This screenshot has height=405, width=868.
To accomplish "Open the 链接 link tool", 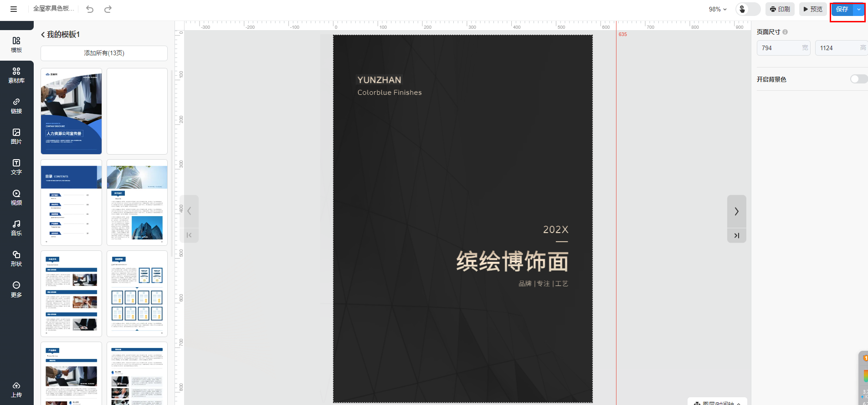I will pyautogui.click(x=16, y=106).
